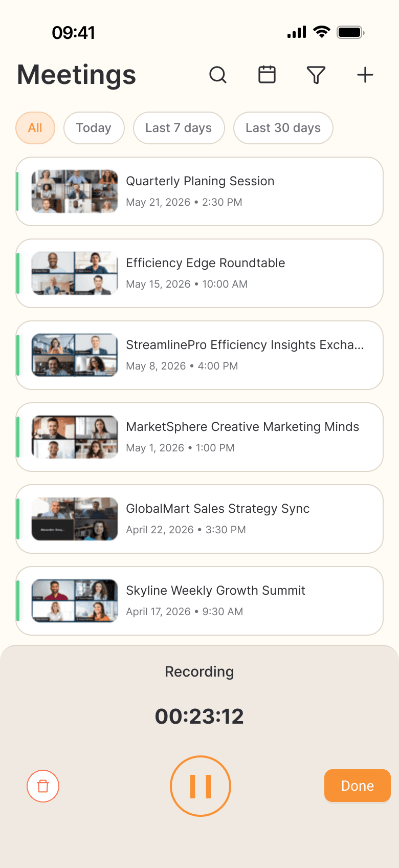Open Quarterly Planing Session meeting
Image resolution: width=399 pixels, height=868 pixels.
[x=199, y=191]
